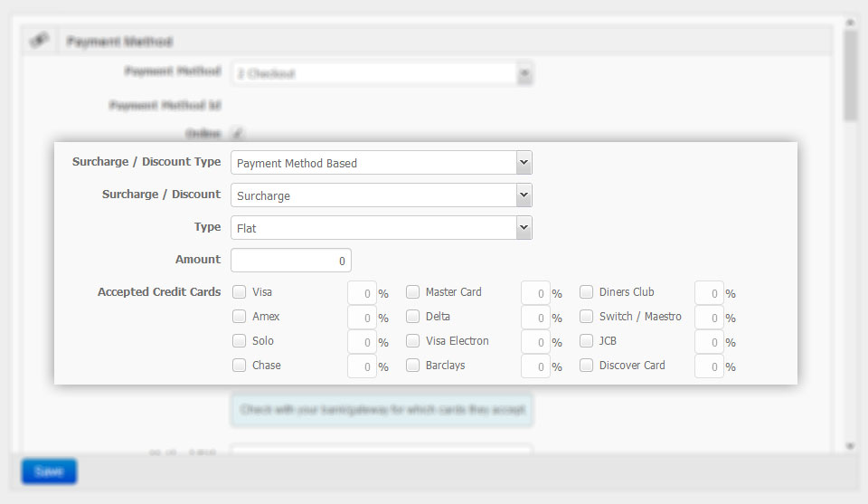868x504 pixels.
Task: Click the scrollbar down arrow
Action: click(x=850, y=445)
